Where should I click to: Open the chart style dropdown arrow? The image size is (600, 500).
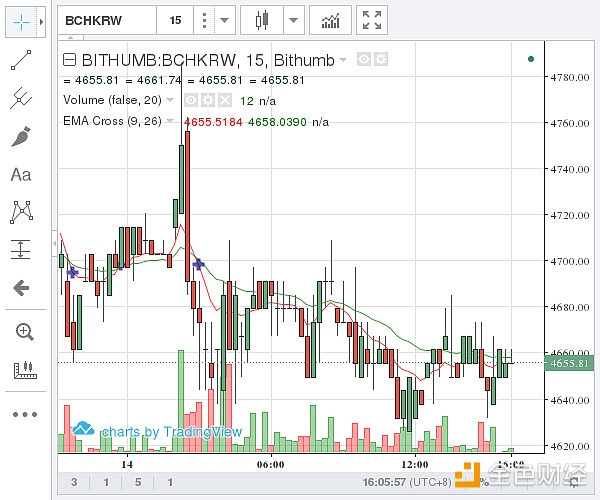pyautogui.click(x=293, y=20)
